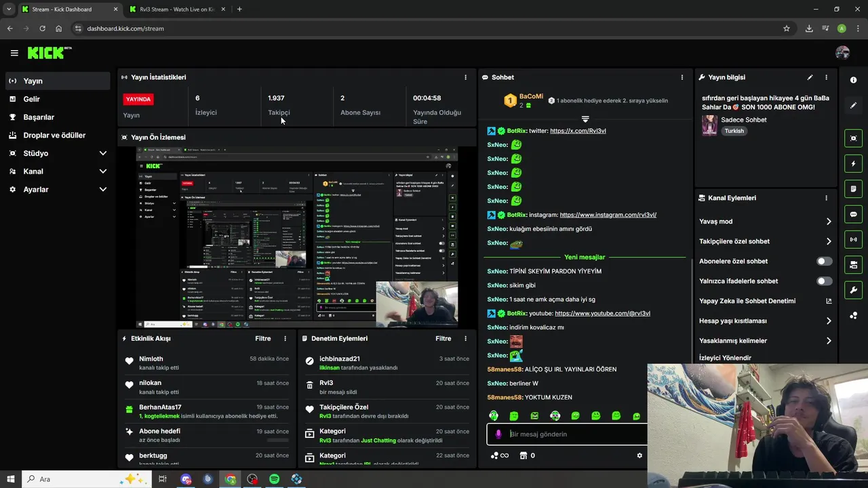
Task: Click the browser address bar
Action: [x=427, y=28]
